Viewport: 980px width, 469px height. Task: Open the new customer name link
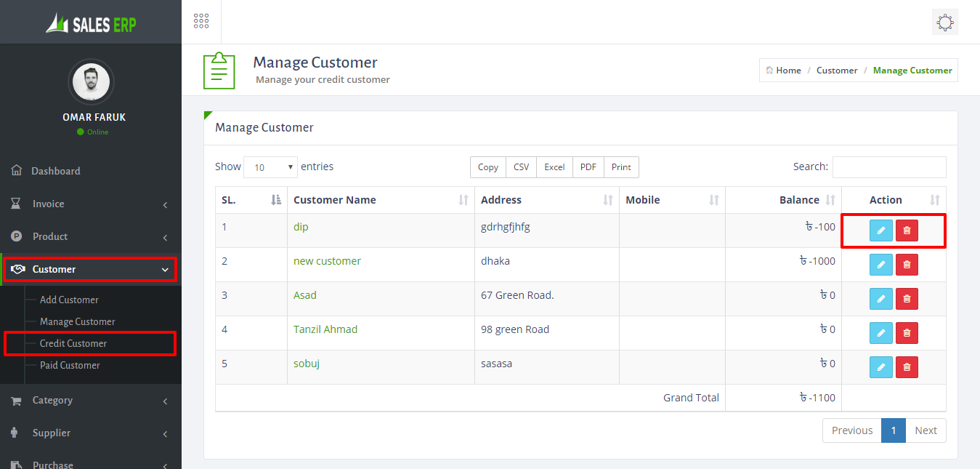[x=327, y=261]
